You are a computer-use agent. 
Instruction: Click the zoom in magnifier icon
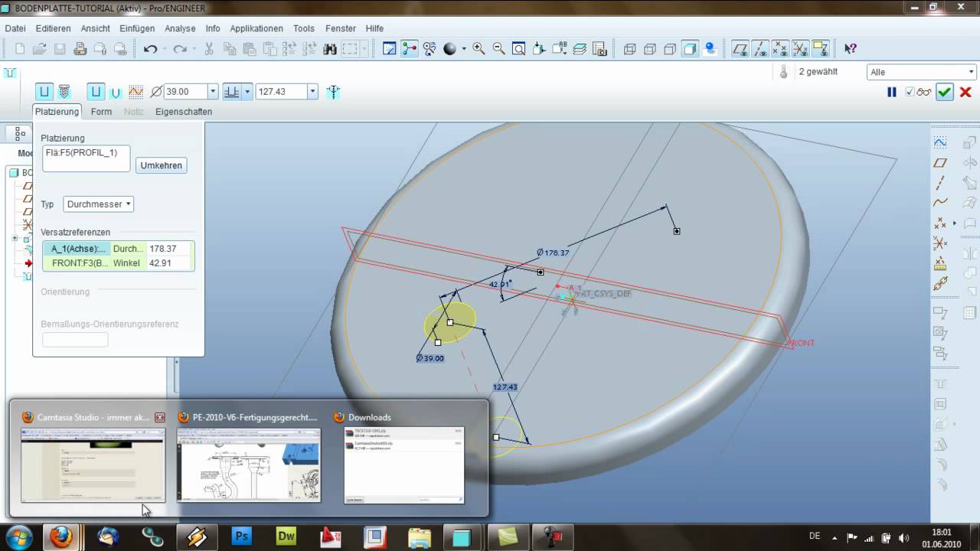479,49
